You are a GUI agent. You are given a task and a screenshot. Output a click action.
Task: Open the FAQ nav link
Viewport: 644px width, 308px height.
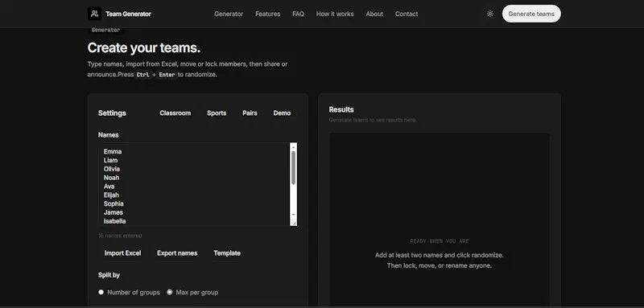(298, 14)
